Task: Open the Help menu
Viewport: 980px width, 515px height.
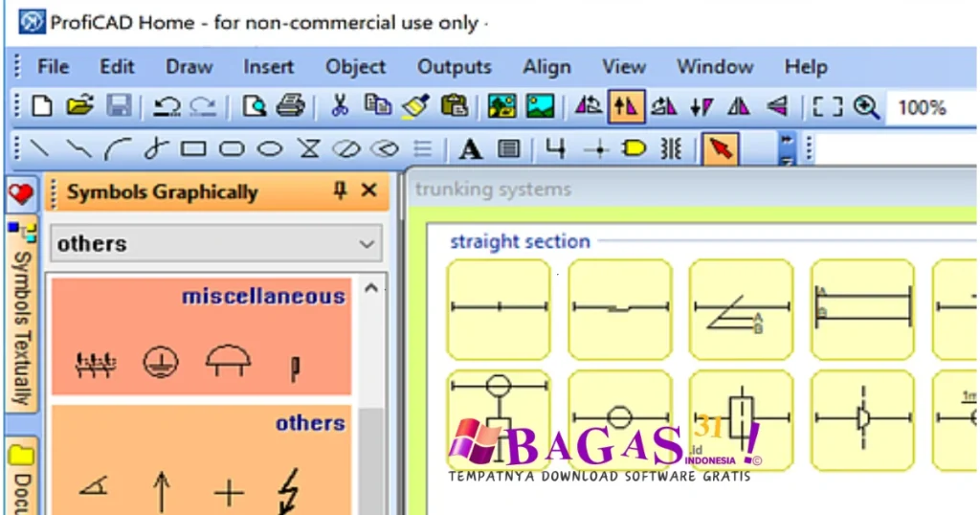Action: (x=806, y=67)
